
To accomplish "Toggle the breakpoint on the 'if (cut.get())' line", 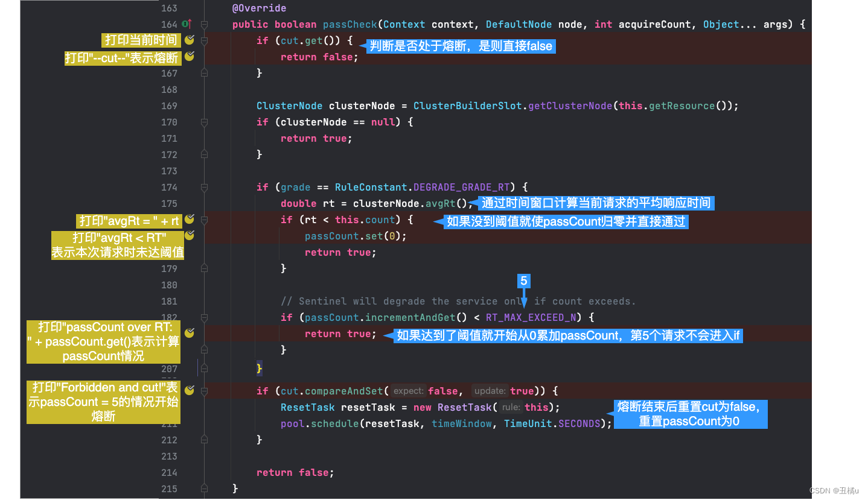I will [x=190, y=40].
